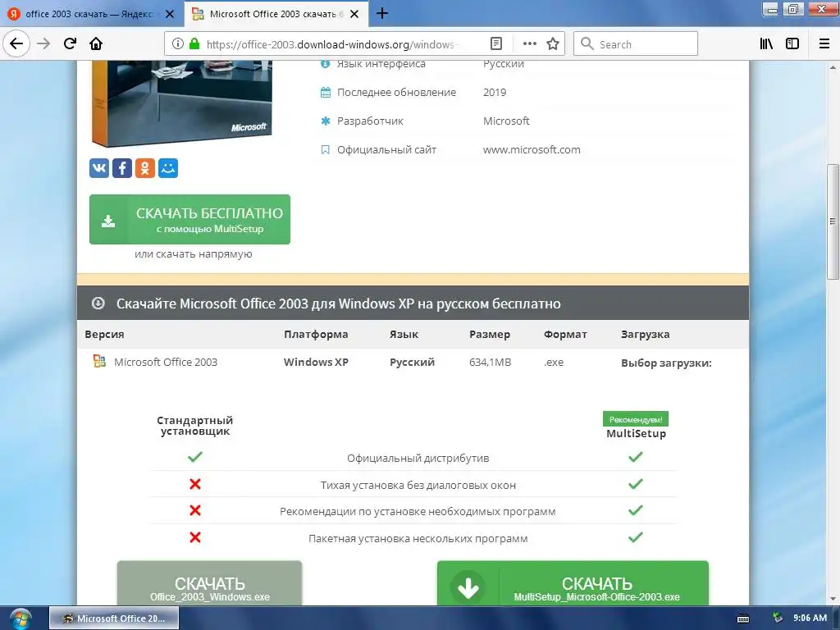
Task: Close the Microsoft Office 2003 download tab
Action: tap(354, 14)
